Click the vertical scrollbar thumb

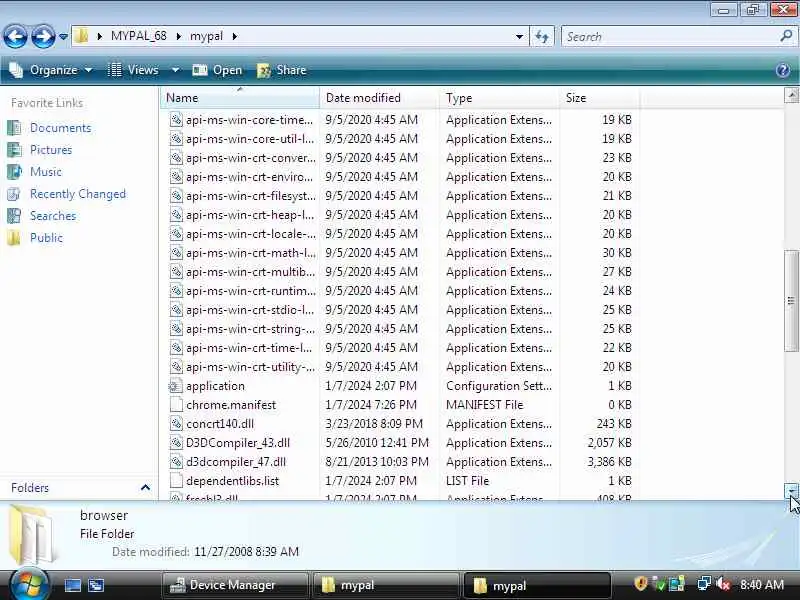[x=791, y=301]
